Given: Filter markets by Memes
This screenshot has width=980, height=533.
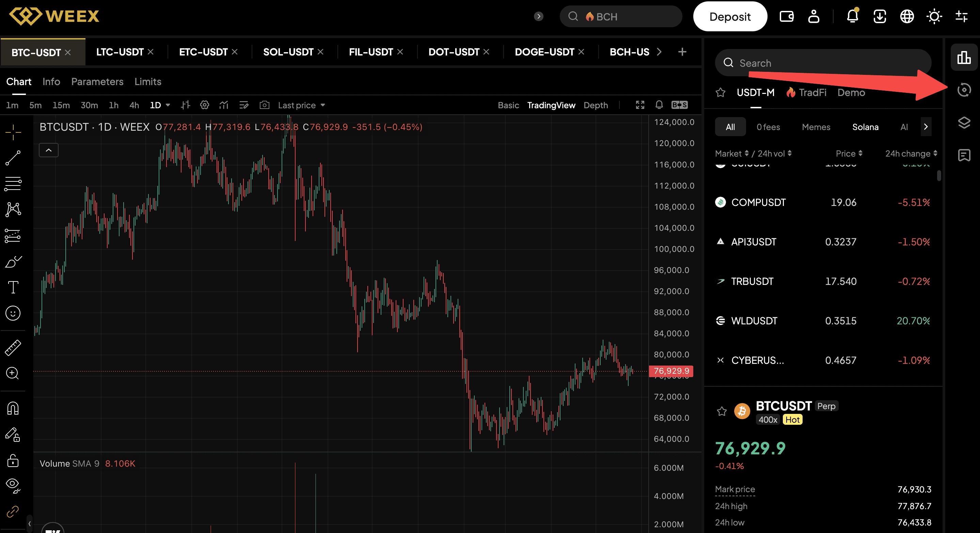Looking at the screenshot, I should click(816, 127).
